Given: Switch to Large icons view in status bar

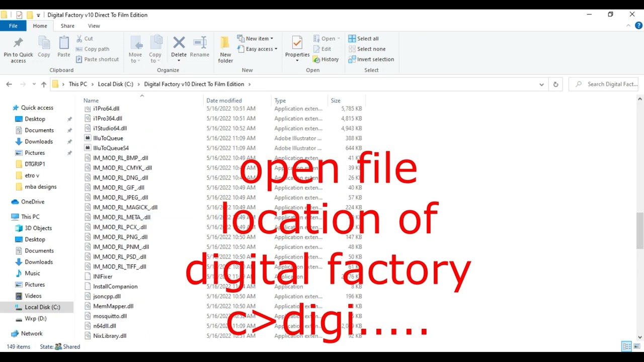Looking at the screenshot, I should [x=636, y=346].
